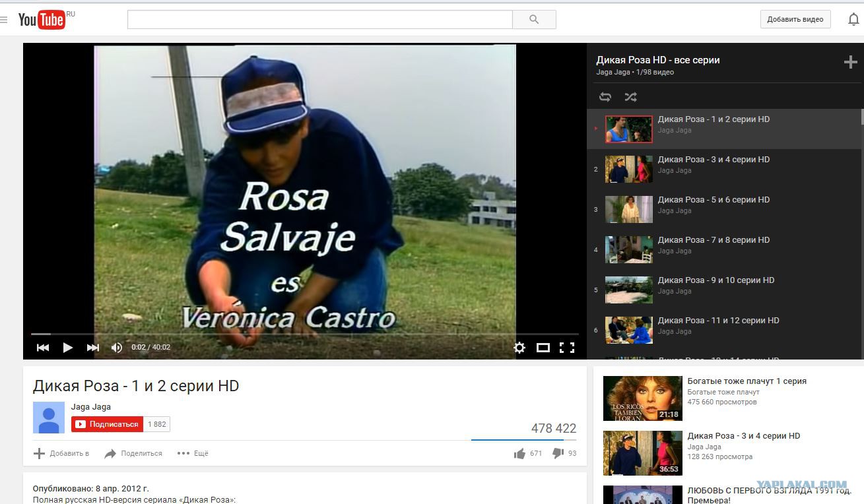Click thumbnail of playlist video number 3
The image size is (864, 504).
pos(629,210)
